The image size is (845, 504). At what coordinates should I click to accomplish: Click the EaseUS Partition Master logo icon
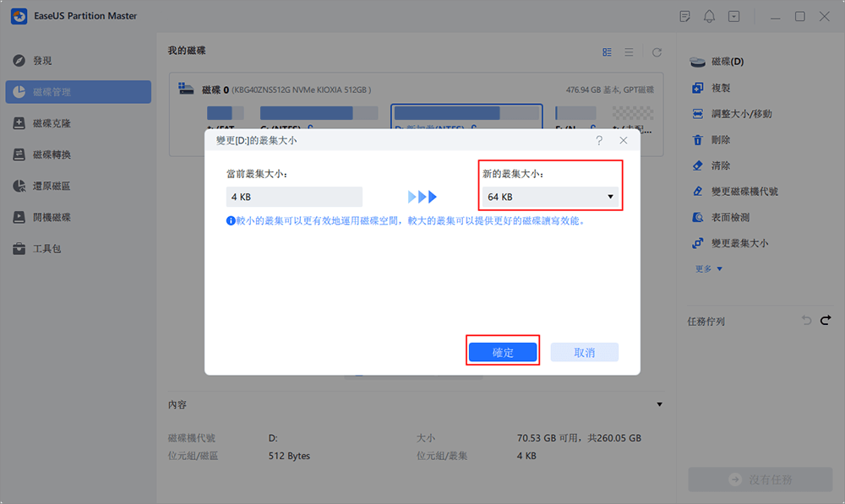(x=19, y=16)
